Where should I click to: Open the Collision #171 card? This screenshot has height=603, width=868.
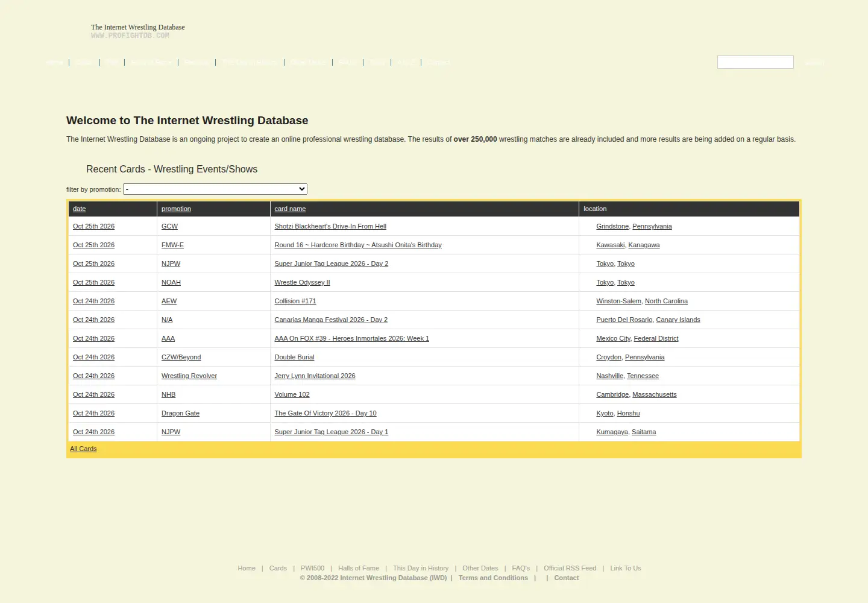pos(295,301)
